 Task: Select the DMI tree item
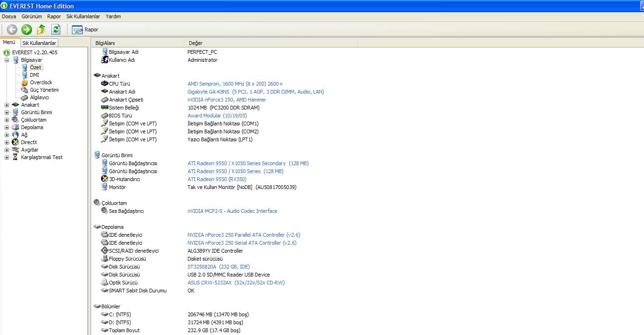point(35,75)
